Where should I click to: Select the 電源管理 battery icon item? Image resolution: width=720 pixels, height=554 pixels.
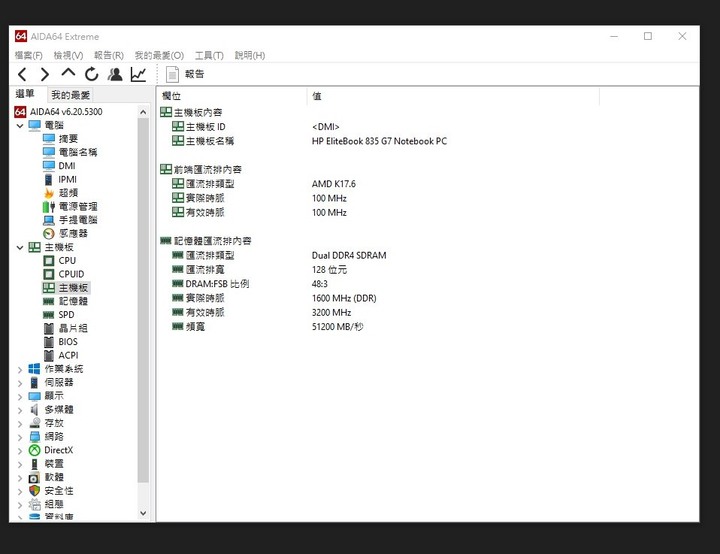coord(70,206)
